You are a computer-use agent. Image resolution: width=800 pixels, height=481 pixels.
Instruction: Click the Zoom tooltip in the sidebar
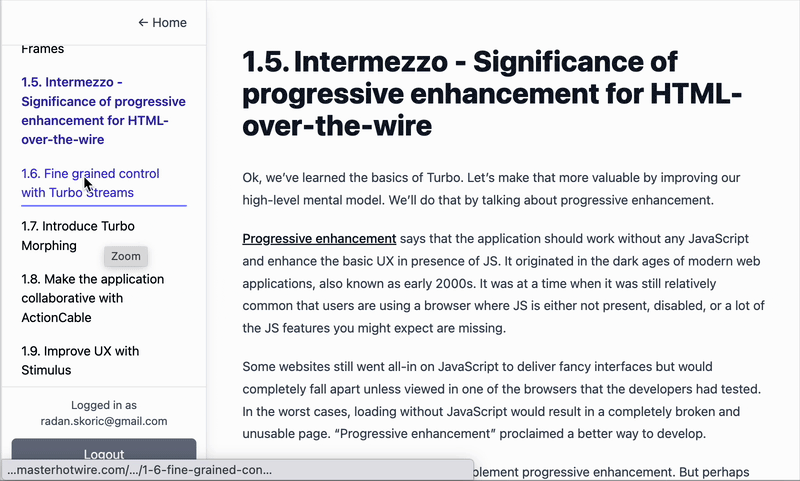click(x=126, y=256)
